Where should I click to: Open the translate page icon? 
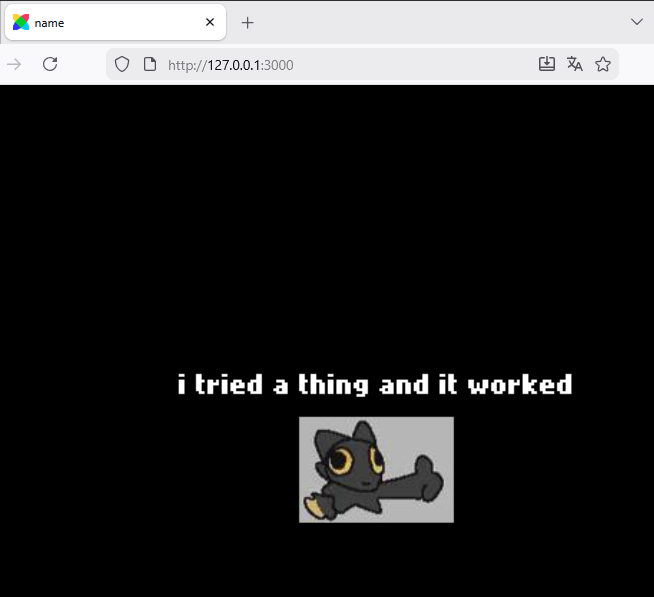tap(575, 64)
